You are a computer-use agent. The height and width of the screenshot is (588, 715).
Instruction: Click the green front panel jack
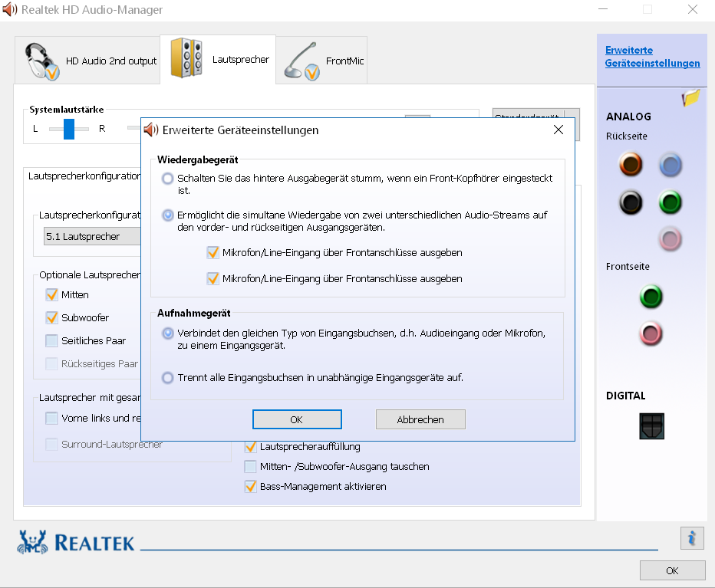(651, 297)
